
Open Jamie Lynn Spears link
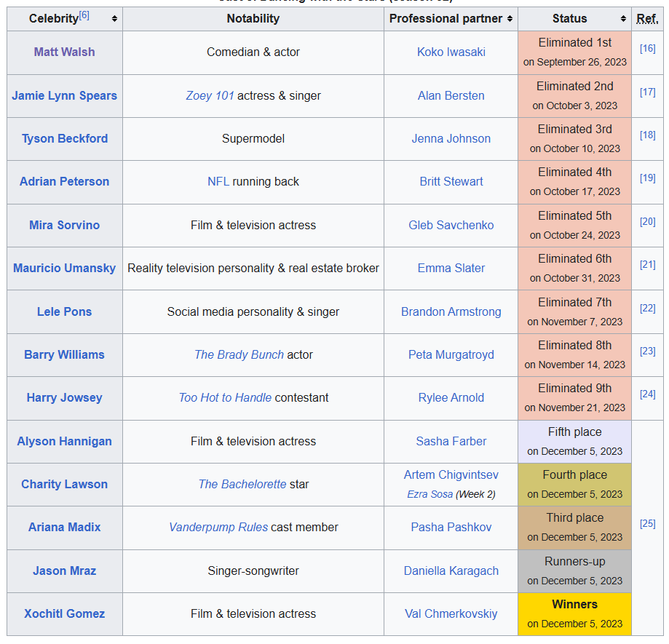[x=65, y=95]
